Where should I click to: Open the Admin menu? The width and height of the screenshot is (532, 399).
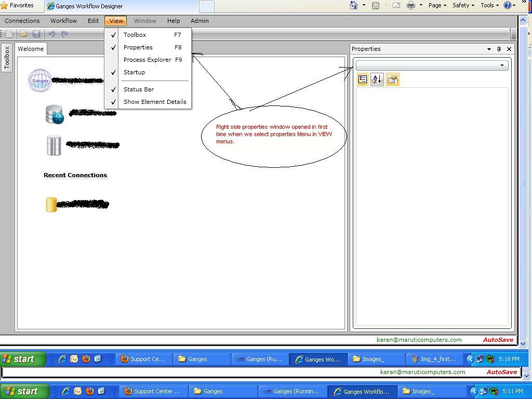point(199,21)
